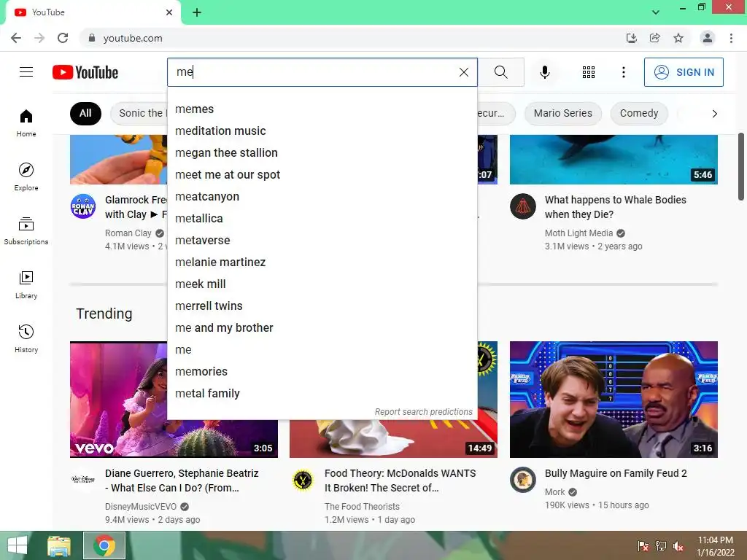Viewport: 747px width, 560px height.
Task: Choose suggestion "metaverse"
Action: click(322, 241)
